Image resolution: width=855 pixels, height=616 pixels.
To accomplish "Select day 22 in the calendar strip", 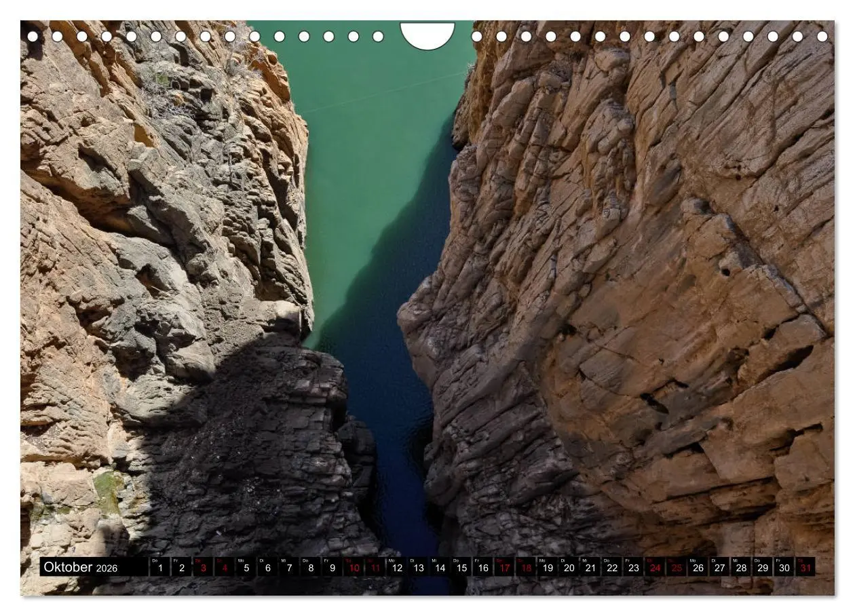I will [x=613, y=567].
